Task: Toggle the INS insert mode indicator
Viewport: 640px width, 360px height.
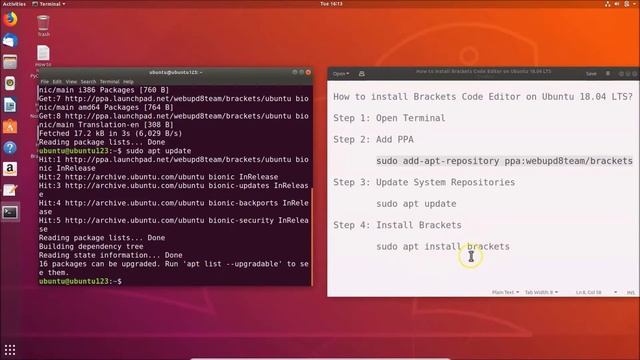Action: (631, 292)
